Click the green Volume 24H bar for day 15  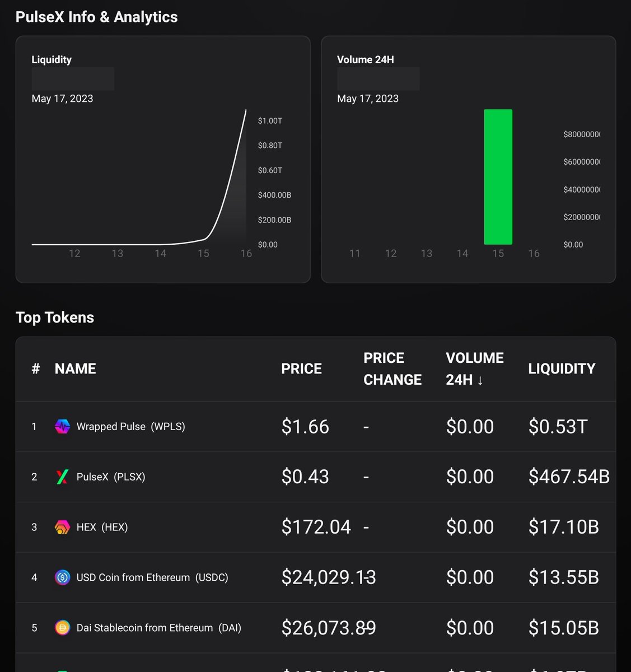(x=498, y=177)
